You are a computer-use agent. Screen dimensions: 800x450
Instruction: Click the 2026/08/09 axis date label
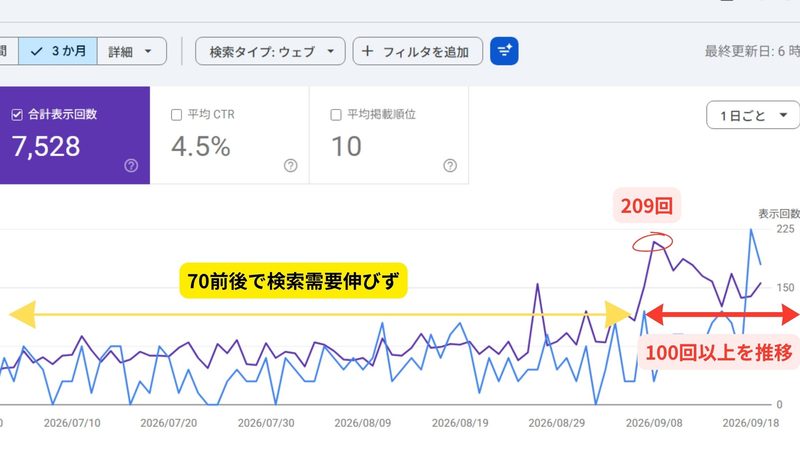point(363,423)
